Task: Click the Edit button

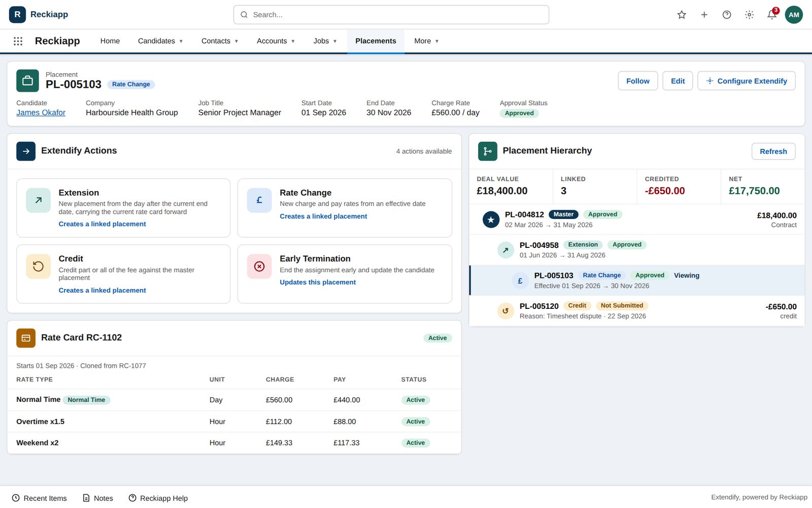Action: pyautogui.click(x=678, y=81)
